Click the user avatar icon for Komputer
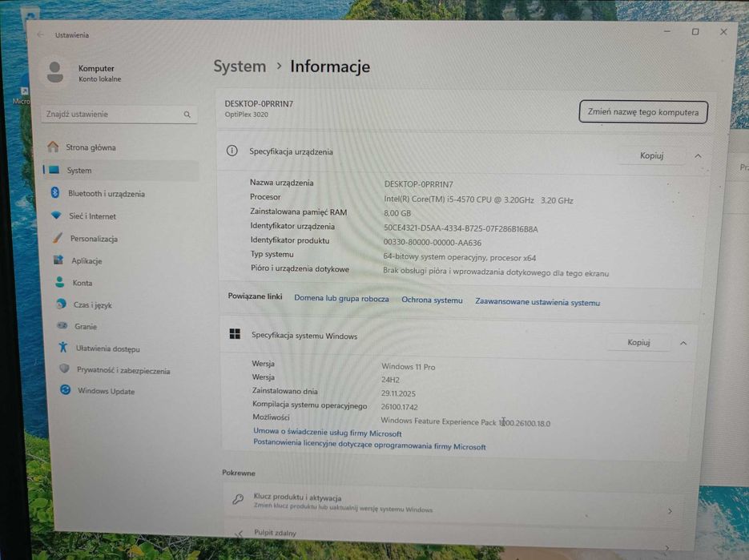Screen dimensions: 749x560 55,72
